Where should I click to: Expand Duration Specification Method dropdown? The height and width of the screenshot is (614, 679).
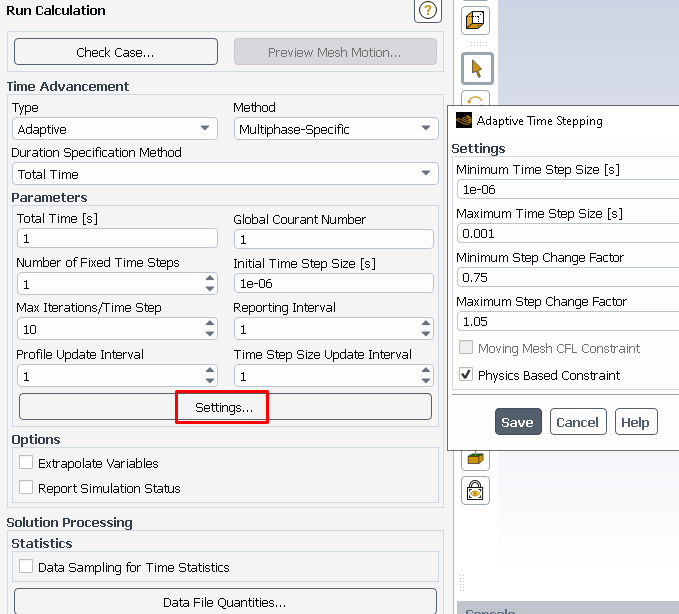(x=225, y=174)
